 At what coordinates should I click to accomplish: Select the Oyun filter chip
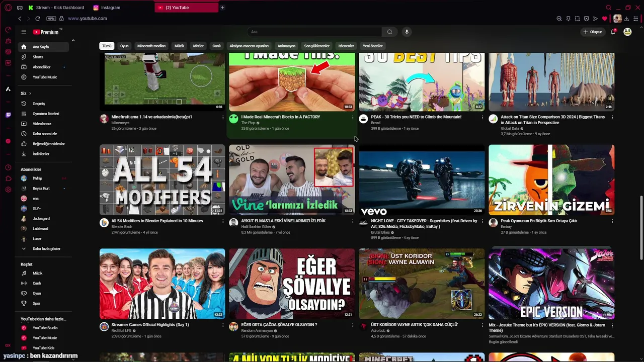pos(124,46)
